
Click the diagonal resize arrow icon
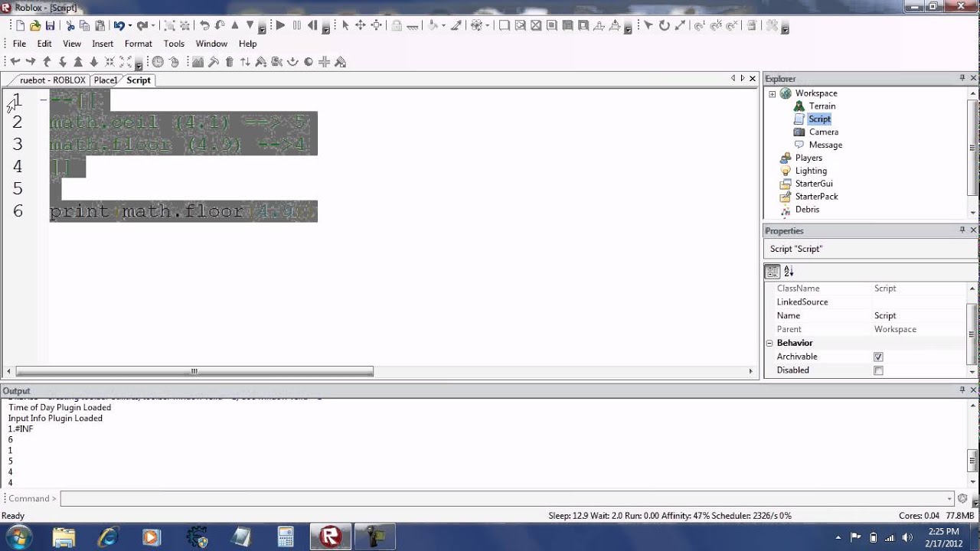680,25
